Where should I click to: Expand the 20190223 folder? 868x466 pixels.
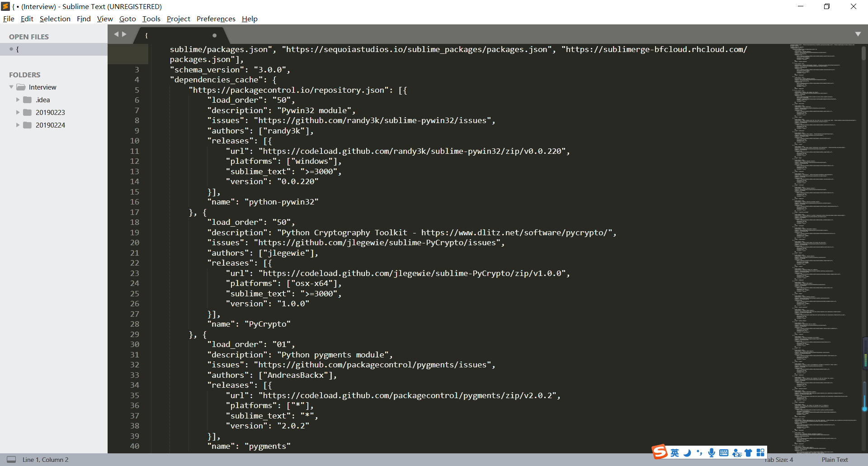tap(18, 112)
